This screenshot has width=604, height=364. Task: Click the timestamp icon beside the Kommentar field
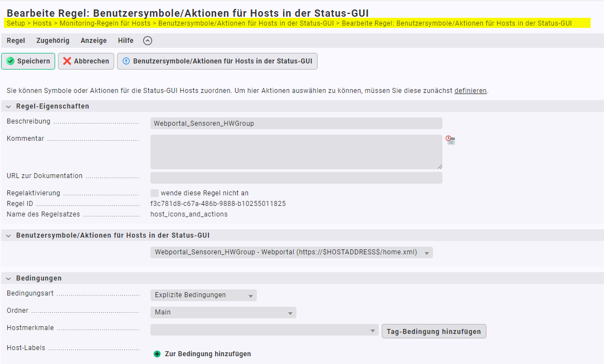pos(450,140)
